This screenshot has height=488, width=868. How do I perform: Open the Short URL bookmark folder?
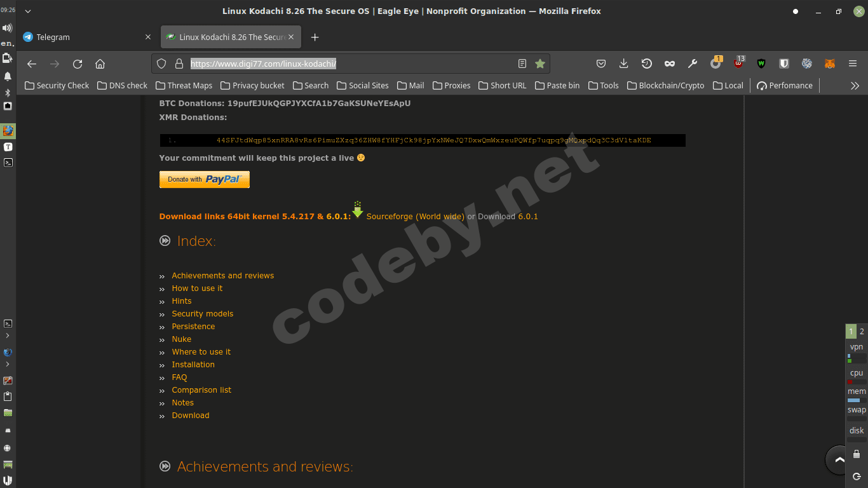[503, 86]
